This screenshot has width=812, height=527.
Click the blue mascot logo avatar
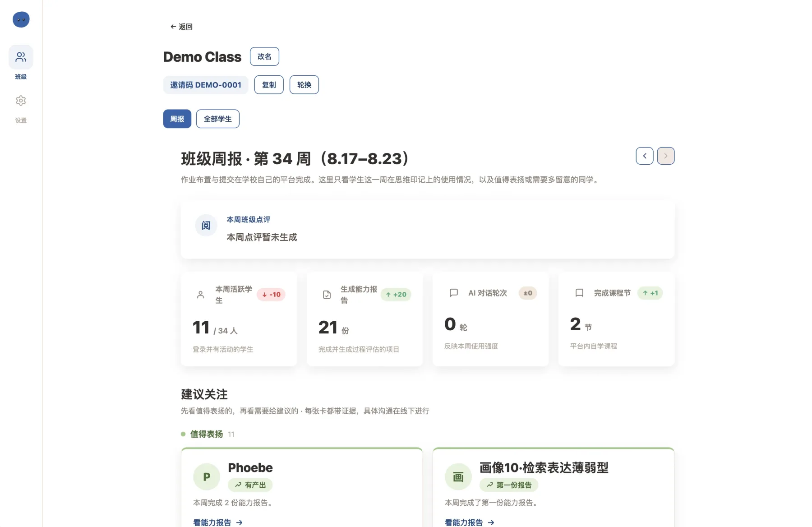coord(21,19)
